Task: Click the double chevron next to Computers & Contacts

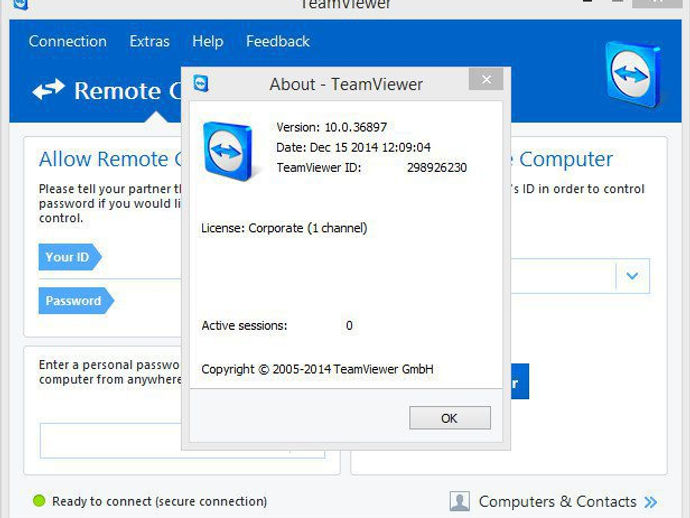Action: [x=650, y=502]
